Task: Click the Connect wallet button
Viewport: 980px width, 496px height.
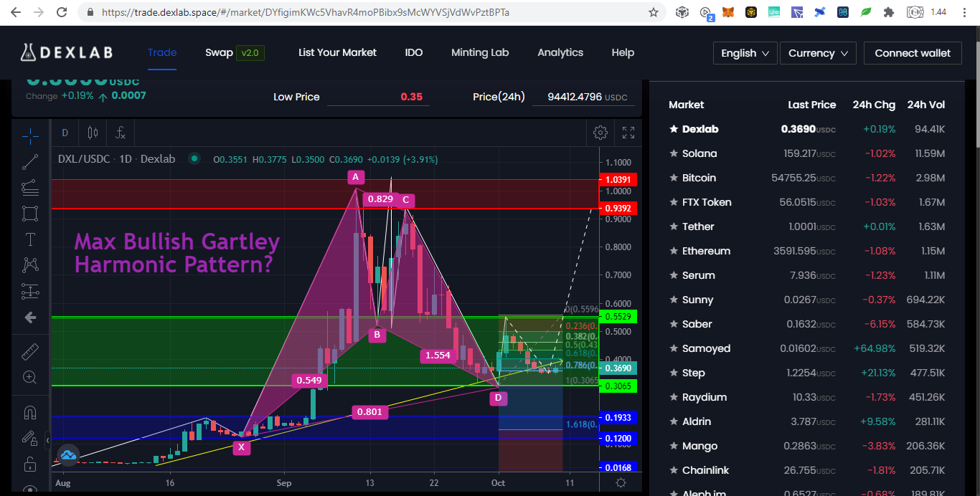Action: 913,53
